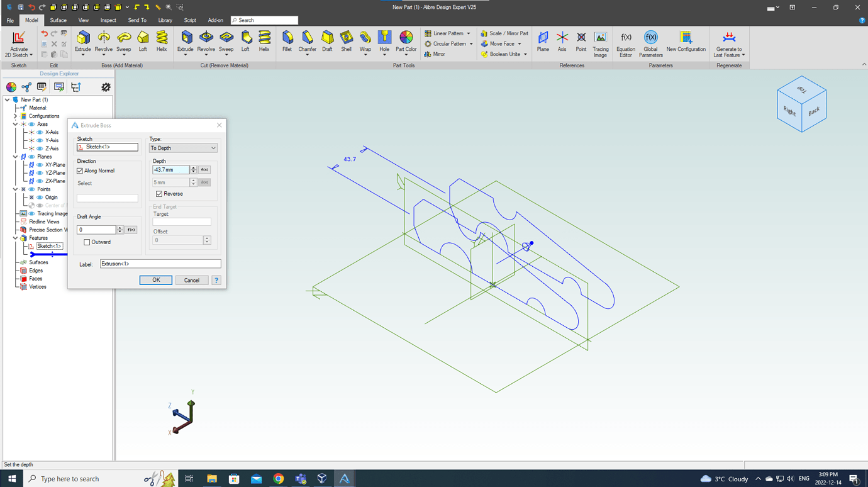Switch to the Surface ribbon tab
This screenshot has height=487, width=868.
point(58,20)
